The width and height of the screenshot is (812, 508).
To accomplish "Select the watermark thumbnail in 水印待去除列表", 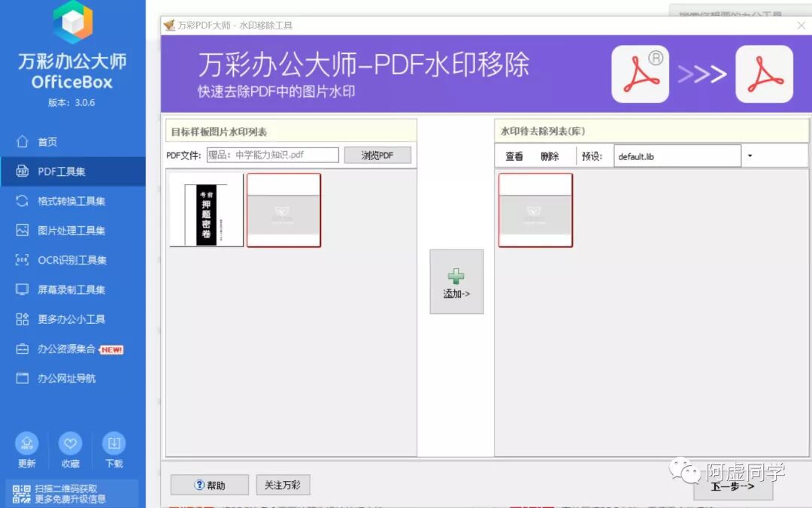I will tap(535, 210).
